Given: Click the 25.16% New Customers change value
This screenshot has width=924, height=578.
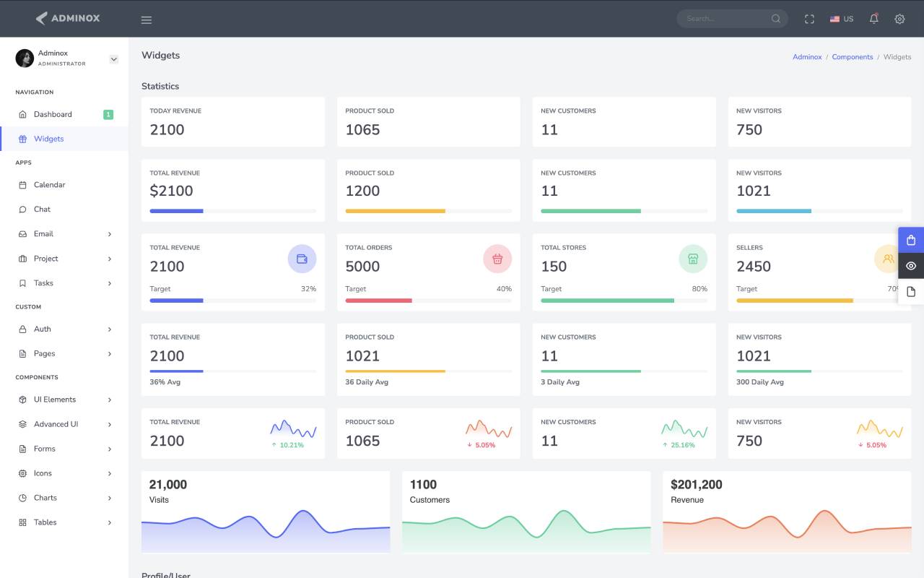Looking at the screenshot, I should tap(682, 445).
